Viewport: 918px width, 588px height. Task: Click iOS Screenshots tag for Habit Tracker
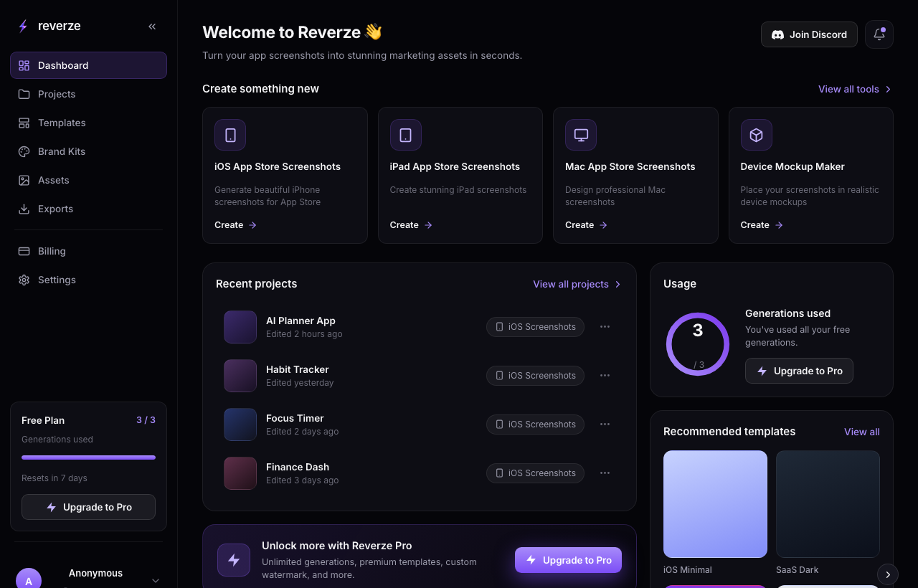tap(535, 376)
